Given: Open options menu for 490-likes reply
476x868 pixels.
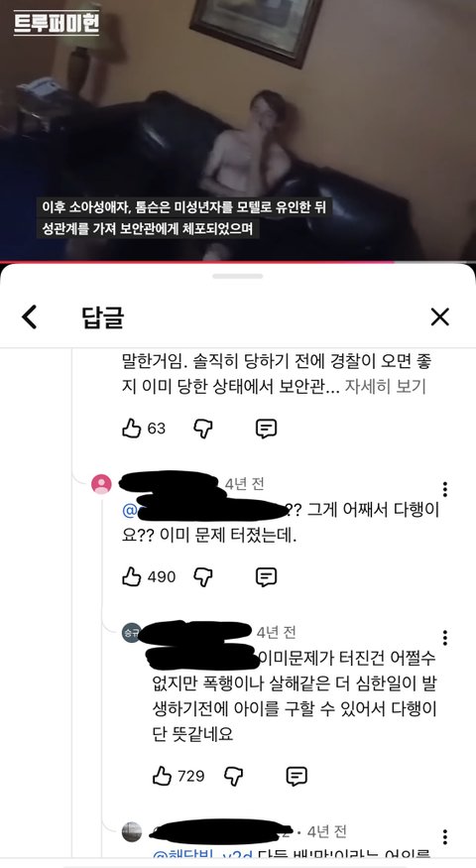Looking at the screenshot, I should click(x=445, y=489).
